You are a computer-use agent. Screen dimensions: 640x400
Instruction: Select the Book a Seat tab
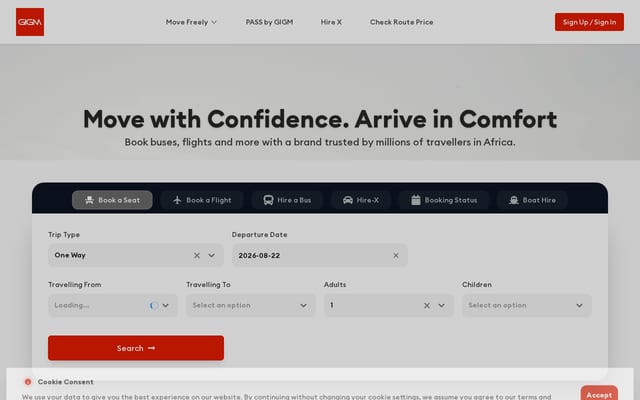[112, 200]
